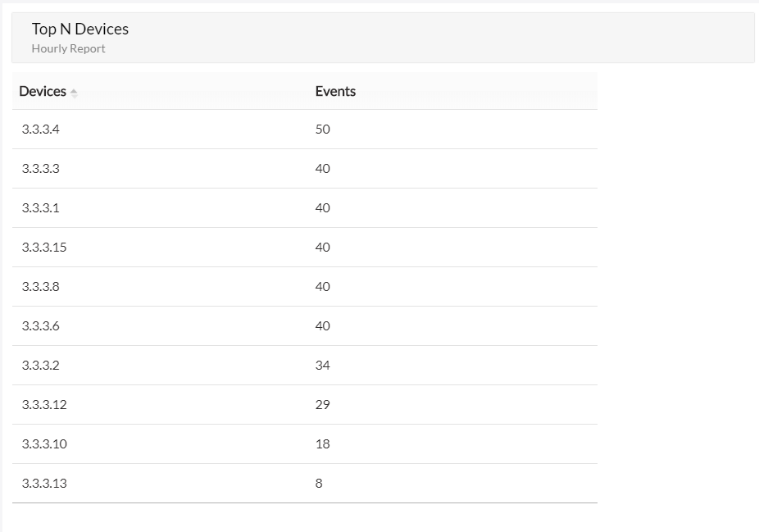Select device 3.3.3.4 in the table
This screenshot has width=759, height=532.
point(39,129)
